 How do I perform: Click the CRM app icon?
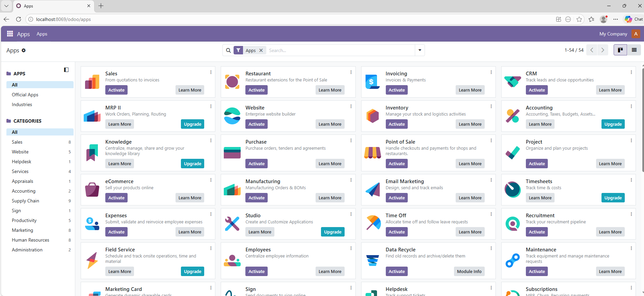point(513,82)
